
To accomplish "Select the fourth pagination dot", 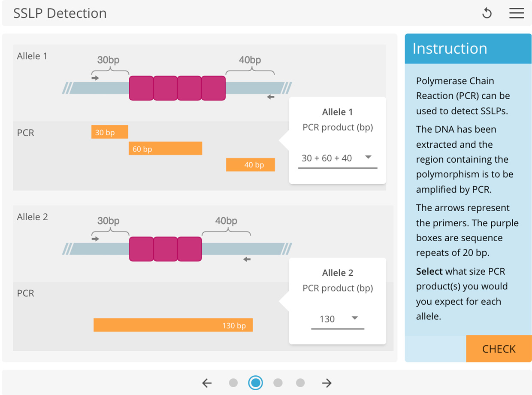I will coord(300,383).
